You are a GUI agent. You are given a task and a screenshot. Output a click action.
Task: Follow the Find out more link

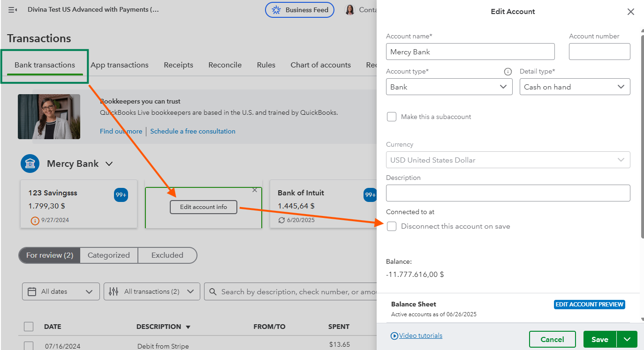[121, 131]
